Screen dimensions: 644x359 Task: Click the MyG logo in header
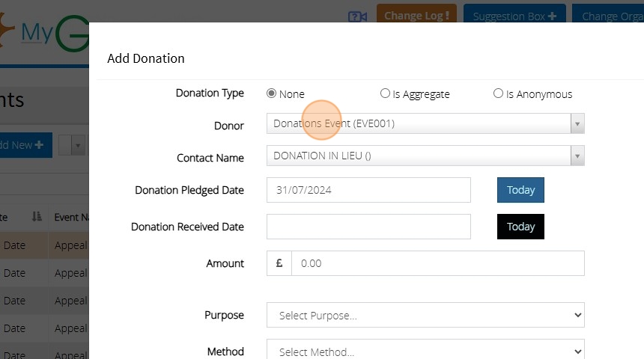tap(45, 34)
